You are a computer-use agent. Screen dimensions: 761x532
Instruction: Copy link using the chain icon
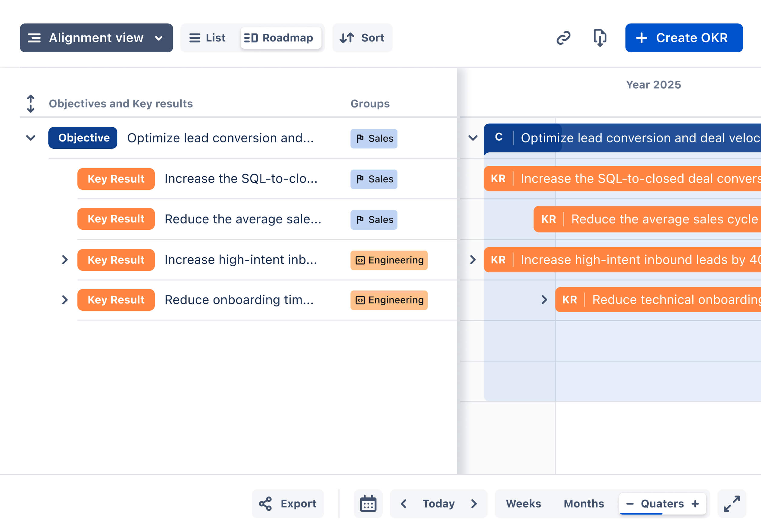tap(563, 38)
